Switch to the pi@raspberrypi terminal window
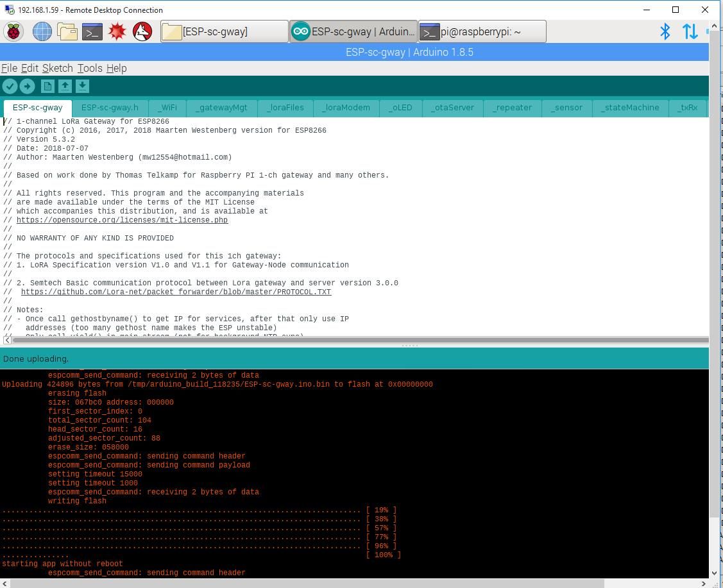This screenshot has width=723, height=588. pyautogui.click(x=481, y=31)
